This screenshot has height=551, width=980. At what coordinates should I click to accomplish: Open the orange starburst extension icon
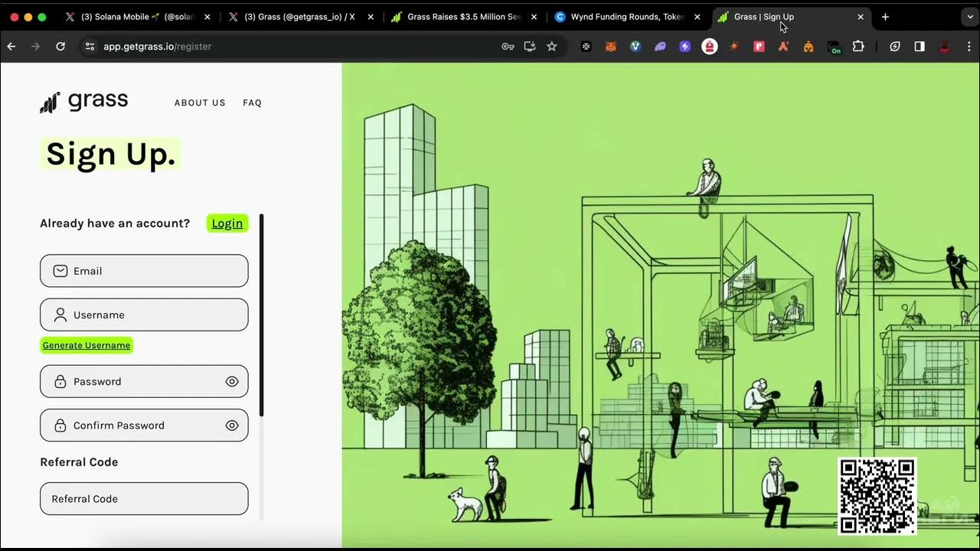(734, 47)
